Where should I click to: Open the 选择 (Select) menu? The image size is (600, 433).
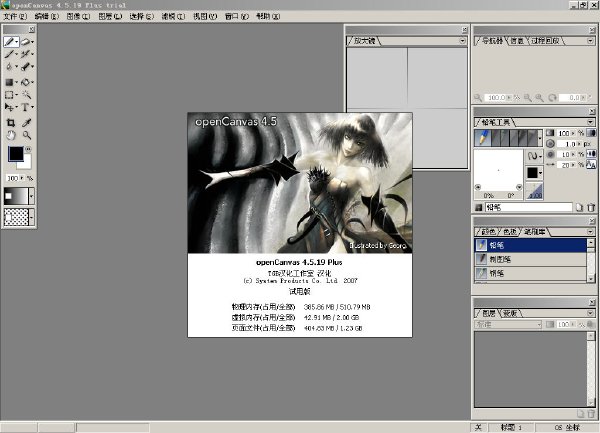click(142, 16)
